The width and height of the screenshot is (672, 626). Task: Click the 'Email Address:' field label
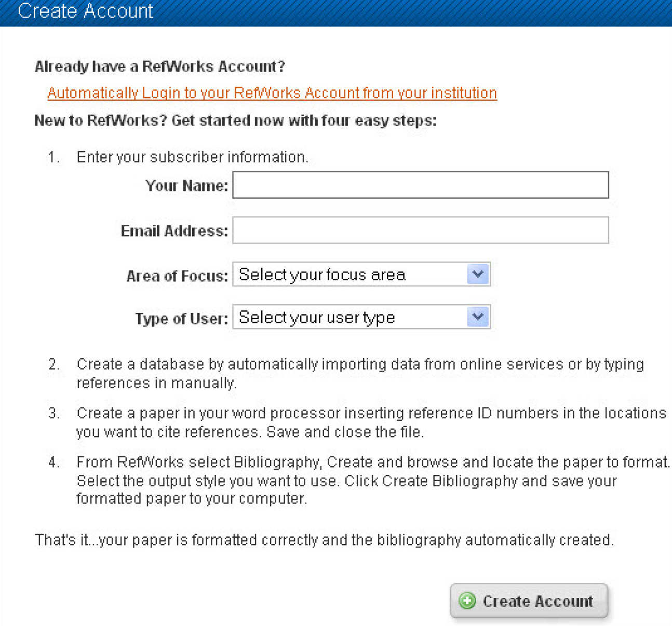pos(174,230)
